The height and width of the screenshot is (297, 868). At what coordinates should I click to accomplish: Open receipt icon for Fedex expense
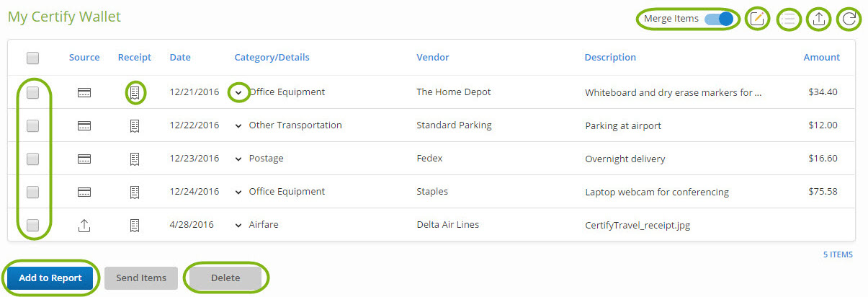134,159
